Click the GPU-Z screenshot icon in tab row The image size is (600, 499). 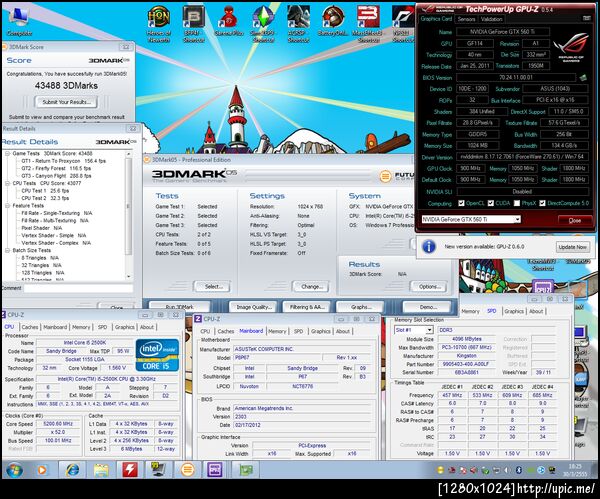click(586, 18)
